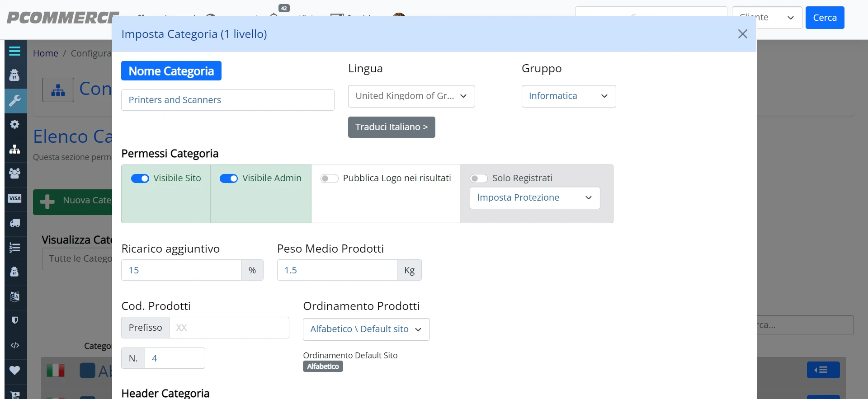Enable Pubblica Logo nei risultati switch

[330, 178]
